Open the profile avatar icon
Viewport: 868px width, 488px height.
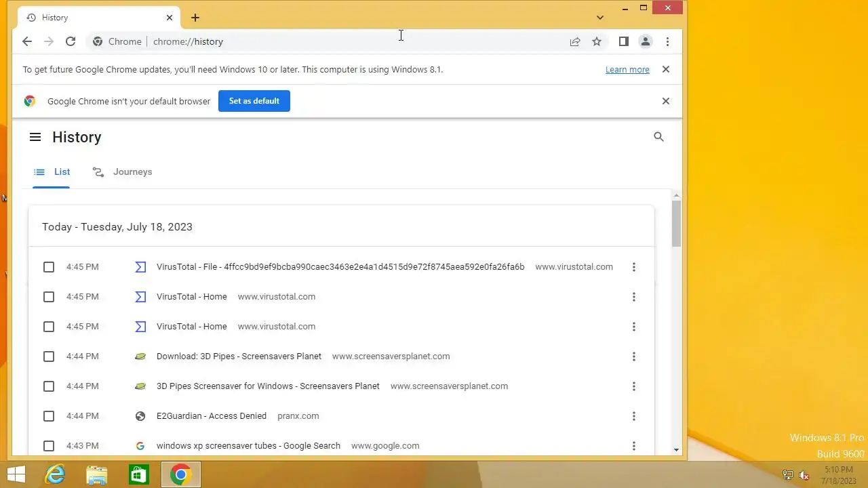(646, 41)
